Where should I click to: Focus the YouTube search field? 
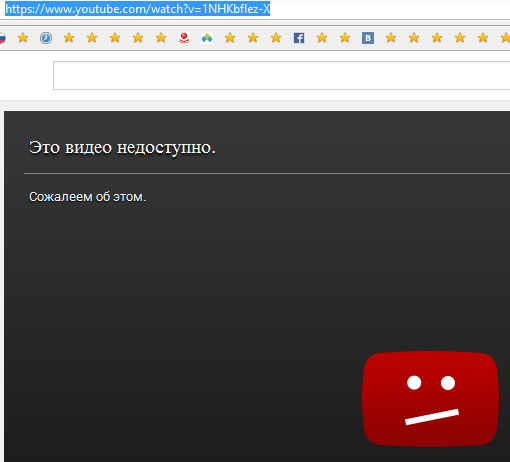(x=282, y=75)
